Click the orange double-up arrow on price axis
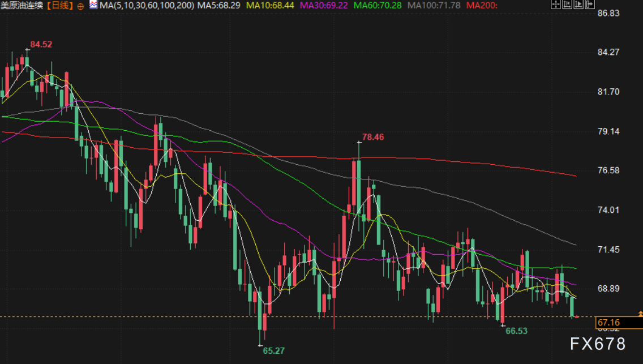643x364 pixels. point(640,312)
